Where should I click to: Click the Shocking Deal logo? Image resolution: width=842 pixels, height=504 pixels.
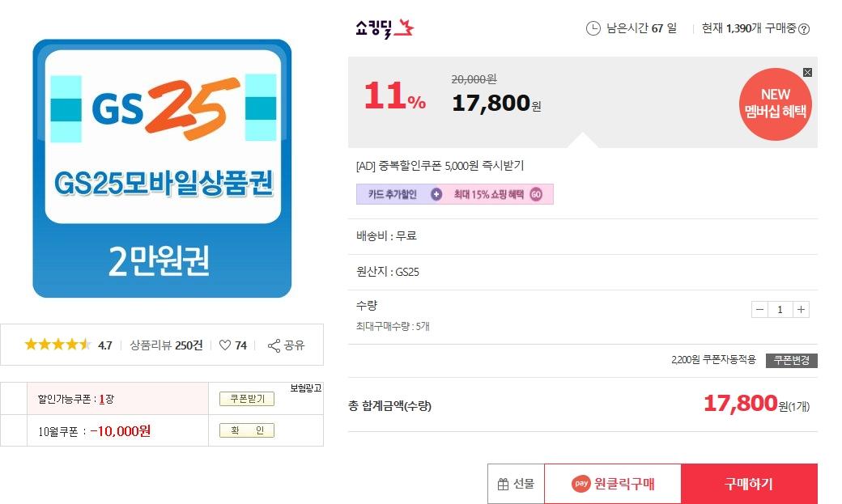coord(385,29)
